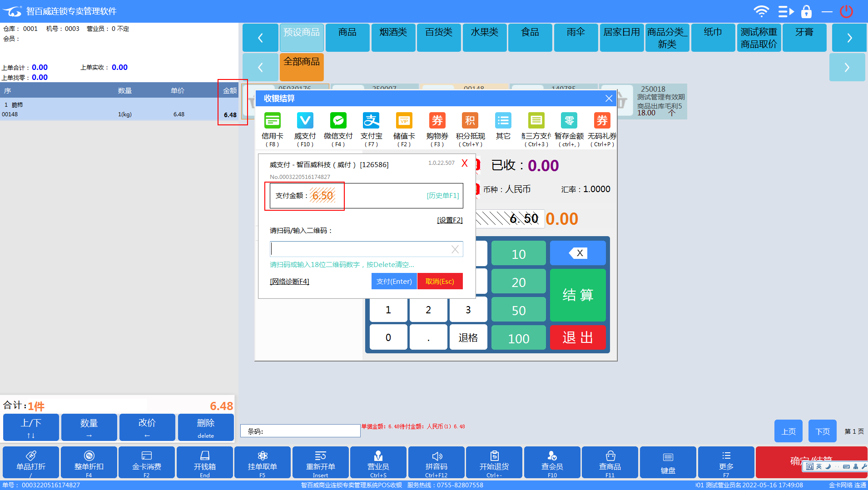The width and height of the screenshot is (868, 490).
Task: Click the stored-value VIP card icon
Action: point(404,121)
